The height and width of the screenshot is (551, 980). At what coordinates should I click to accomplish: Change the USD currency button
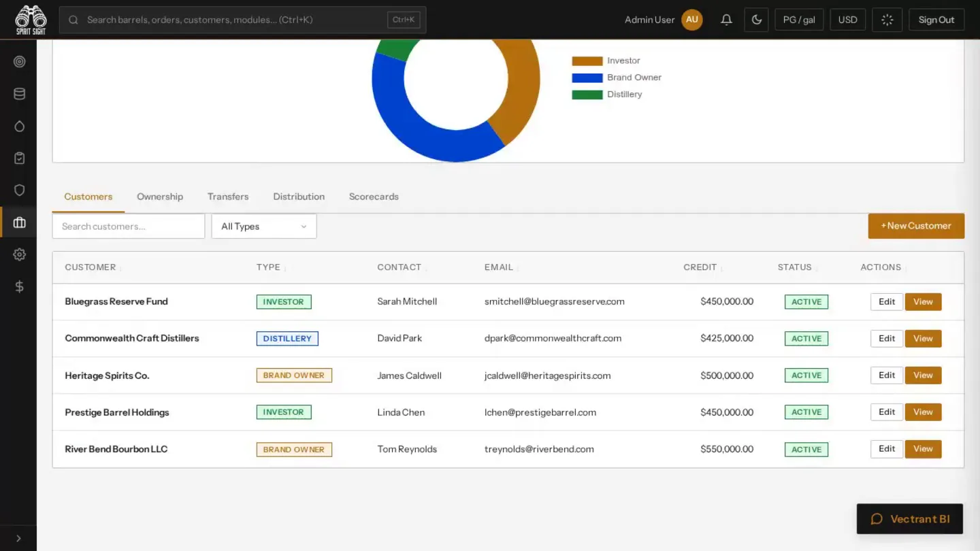847,20
